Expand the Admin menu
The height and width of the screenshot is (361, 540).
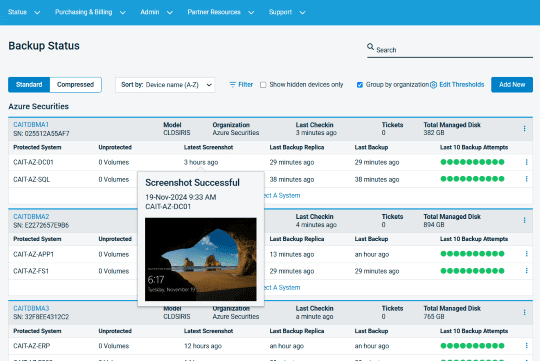(x=156, y=12)
